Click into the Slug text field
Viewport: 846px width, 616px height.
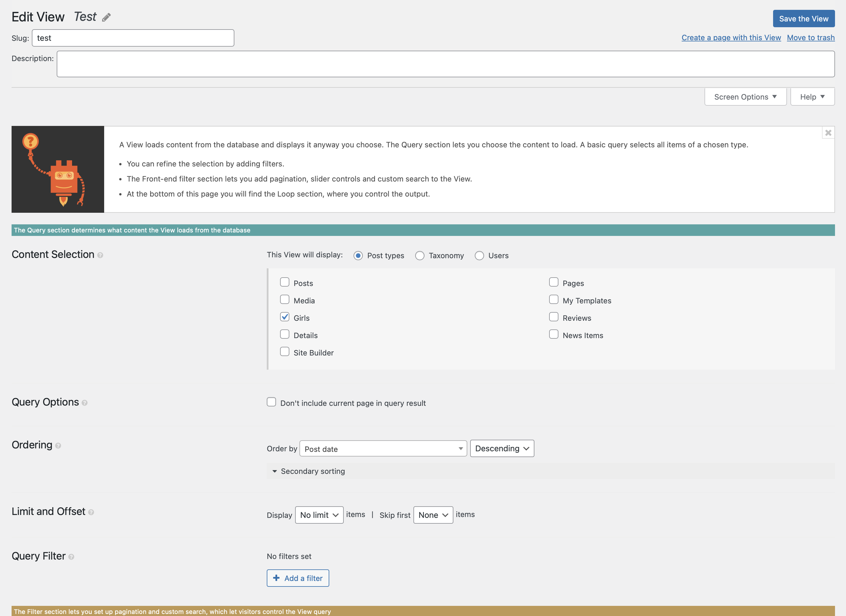click(133, 38)
